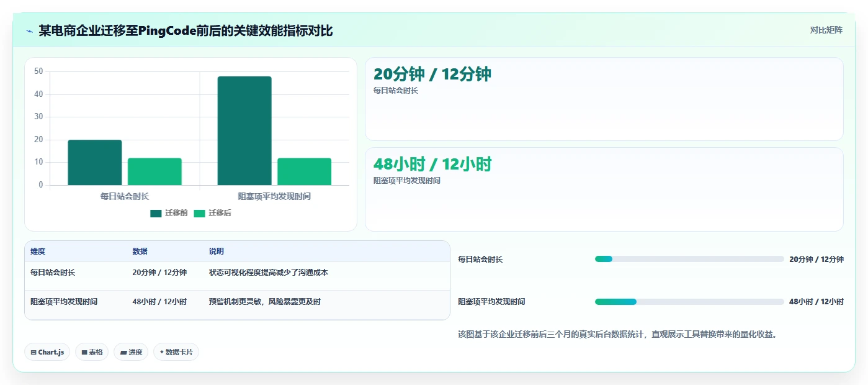868x385 pixels.
Task: Click the 对比矩阵 label in header
Action: tap(826, 30)
